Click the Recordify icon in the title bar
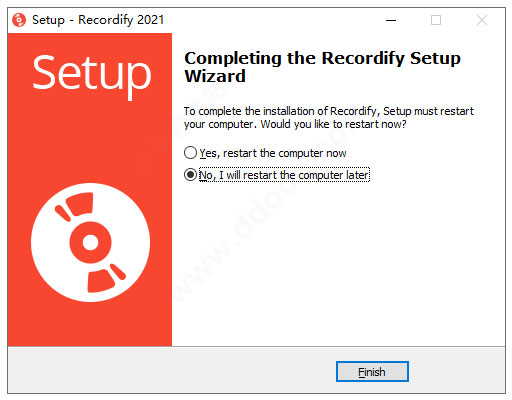Image resolution: width=512 pixels, height=400 pixels. click(19, 20)
